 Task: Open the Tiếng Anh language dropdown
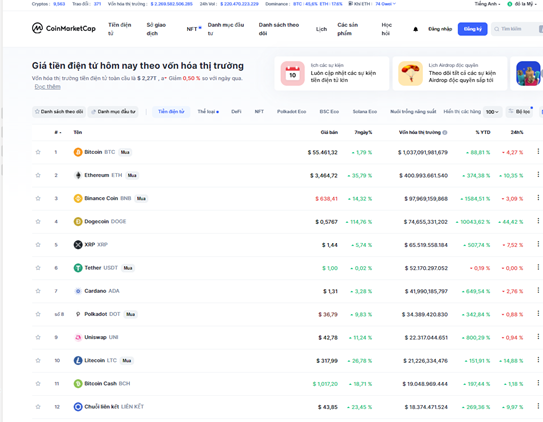pos(488,4)
